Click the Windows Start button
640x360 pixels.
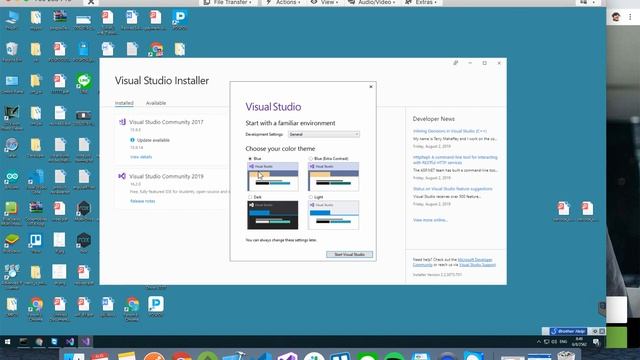coord(7,342)
